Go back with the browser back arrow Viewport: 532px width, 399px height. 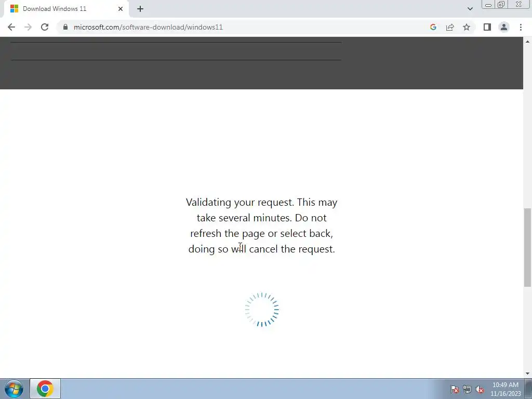tap(11, 27)
